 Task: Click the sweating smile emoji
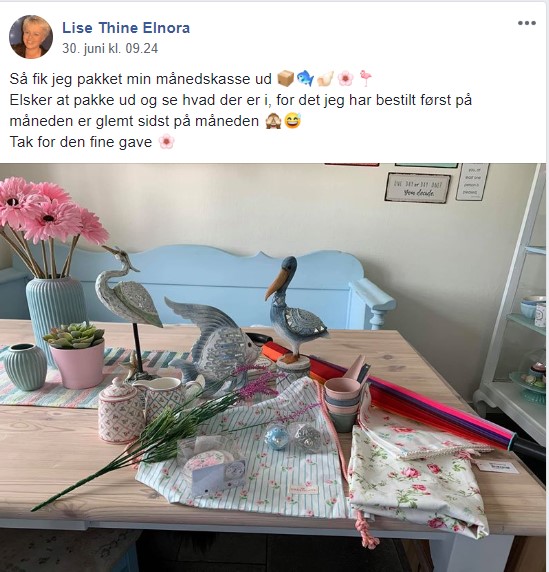coord(293,121)
